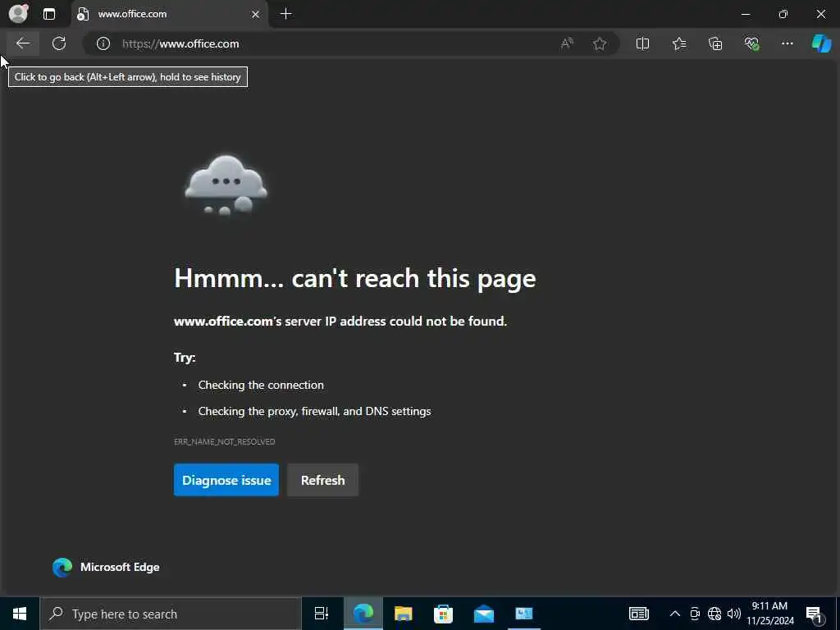Open Task View from the taskbar

click(322, 614)
